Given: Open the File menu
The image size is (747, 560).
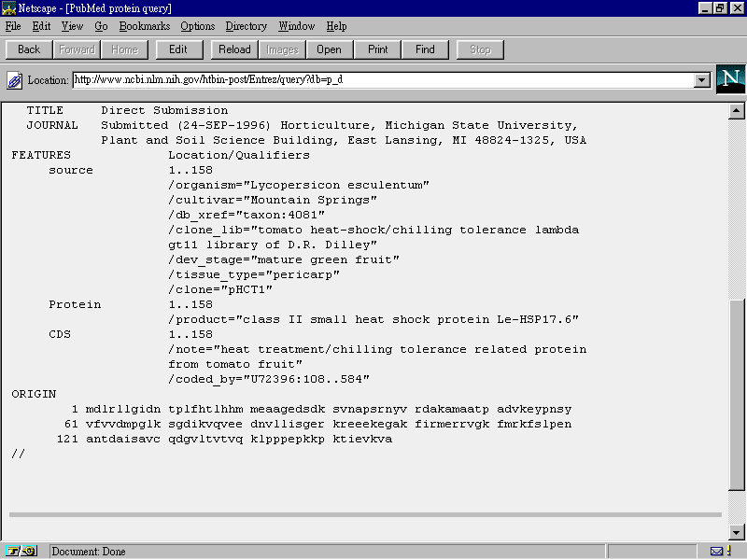Looking at the screenshot, I should [13, 26].
